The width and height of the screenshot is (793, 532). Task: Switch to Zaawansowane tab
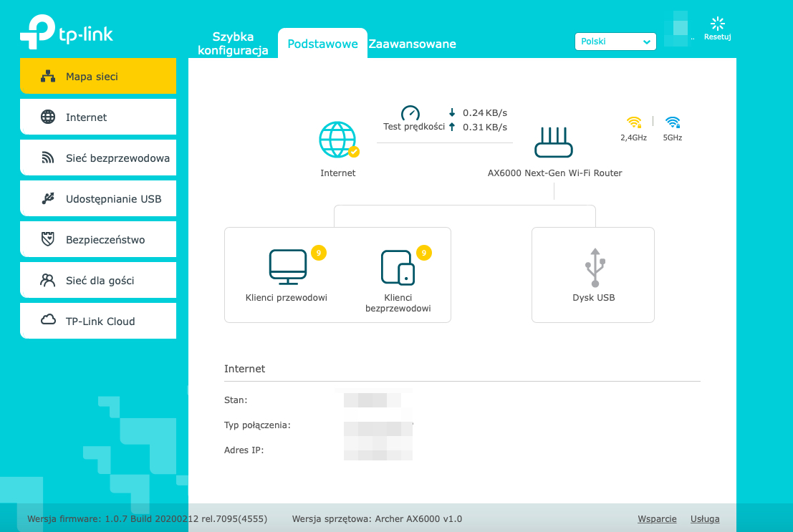412,44
